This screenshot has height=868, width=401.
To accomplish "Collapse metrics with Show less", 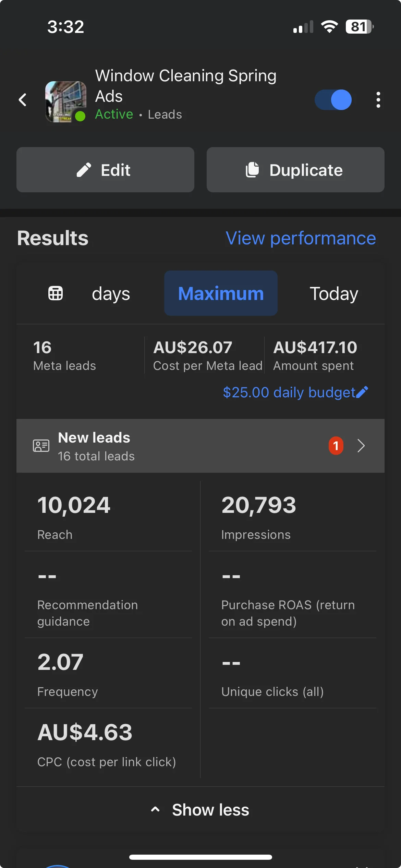I will [210, 810].
